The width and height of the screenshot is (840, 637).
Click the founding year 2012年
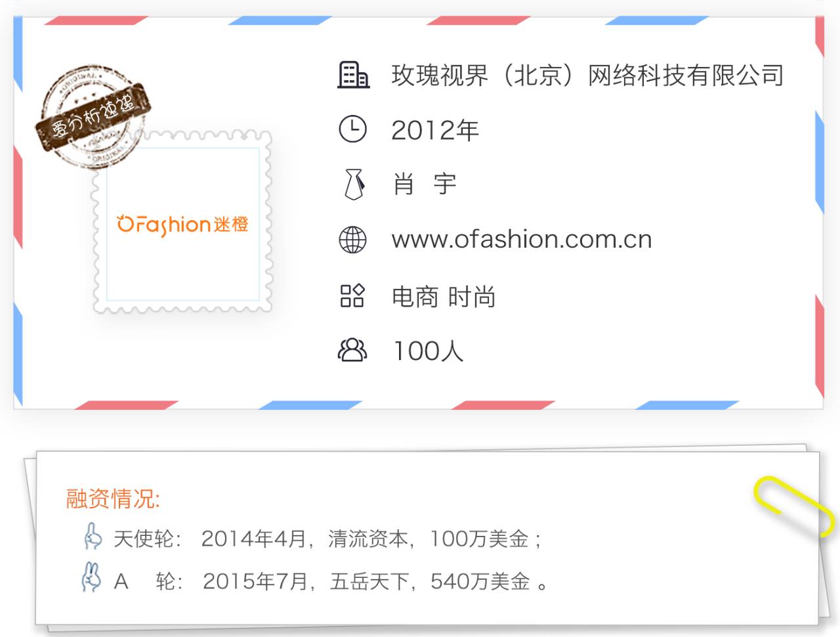coord(435,130)
